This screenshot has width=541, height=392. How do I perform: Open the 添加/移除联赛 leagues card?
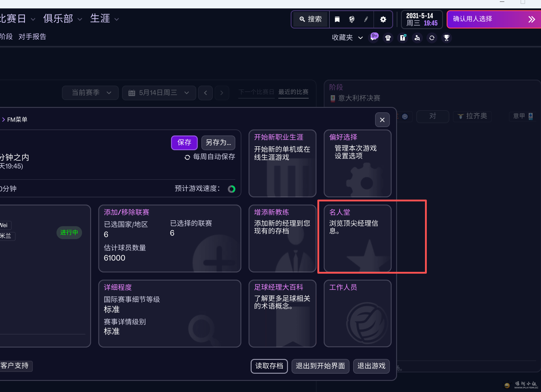click(170, 239)
